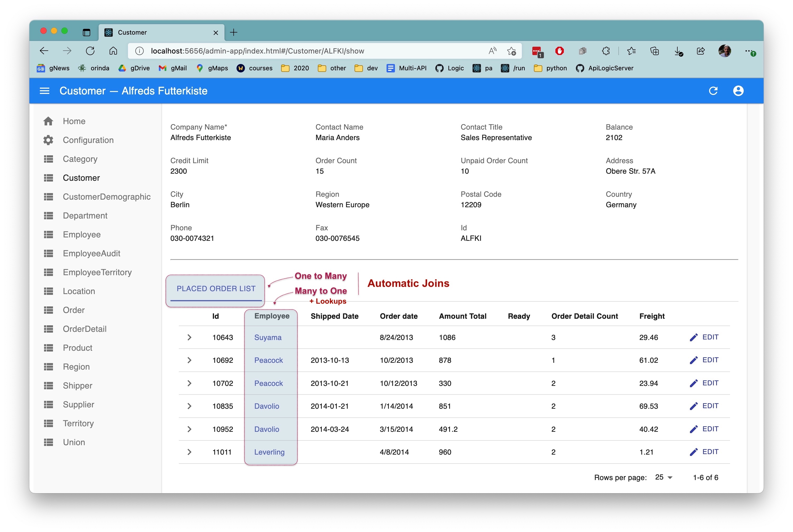793x532 pixels.
Task: Click the browser extensions puzzle icon
Action: 606,51
